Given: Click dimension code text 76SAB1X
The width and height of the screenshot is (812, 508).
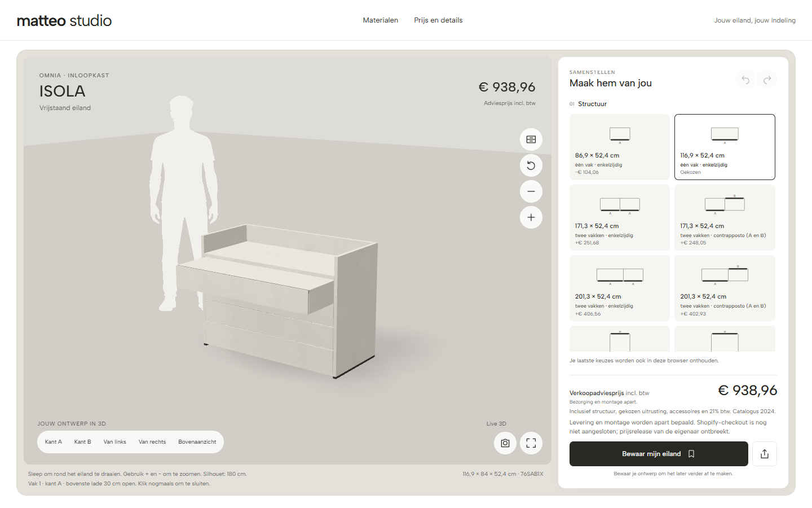Looking at the screenshot, I should click(x=532, y=474).
